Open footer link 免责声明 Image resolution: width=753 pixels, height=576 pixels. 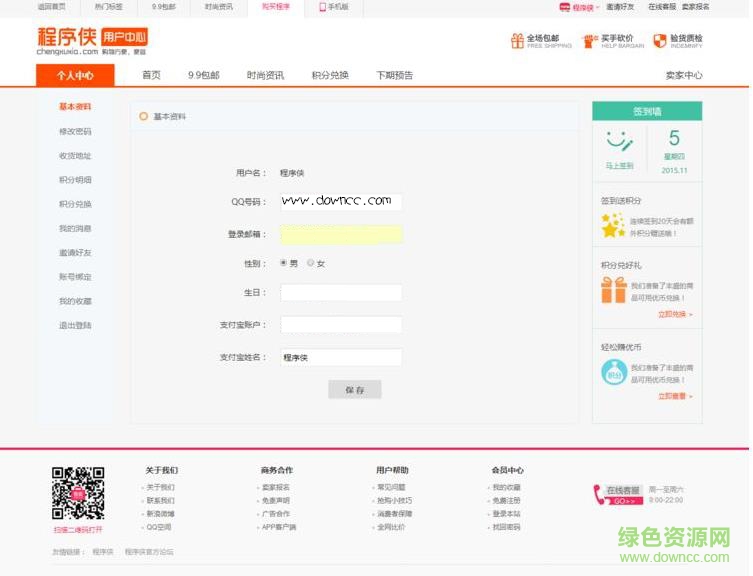coord(276,501)
